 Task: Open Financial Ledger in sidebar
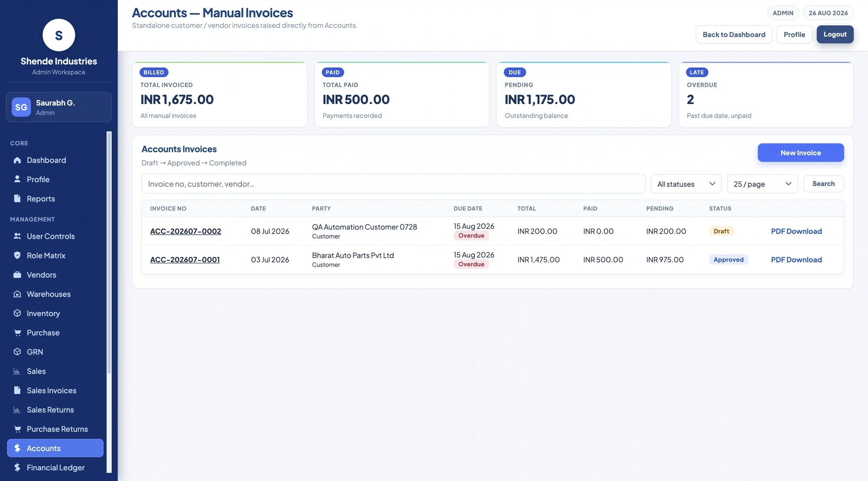(x=55, y=468)
